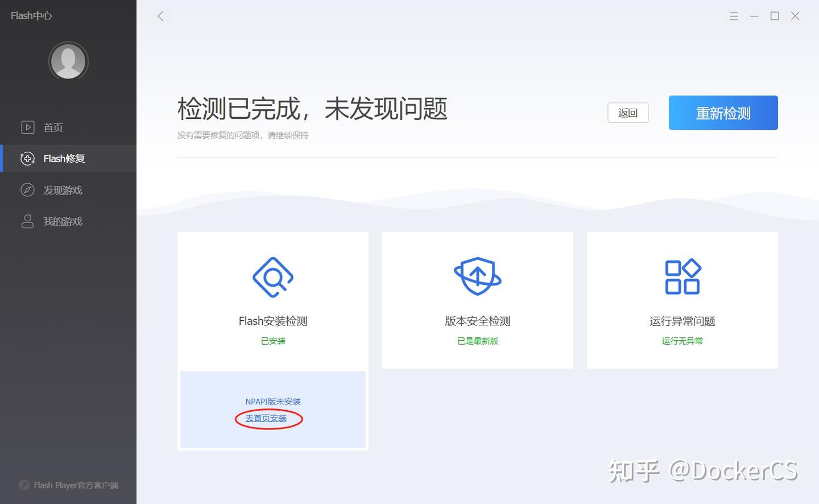Click the 已是最新版 status text

point(477,341)
